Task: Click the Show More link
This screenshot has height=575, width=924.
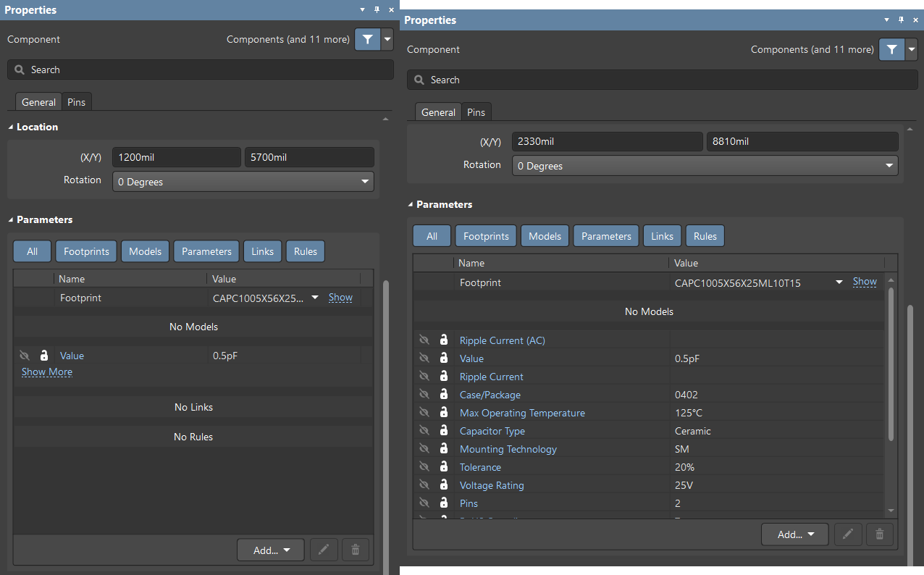Action: (47, 372)
